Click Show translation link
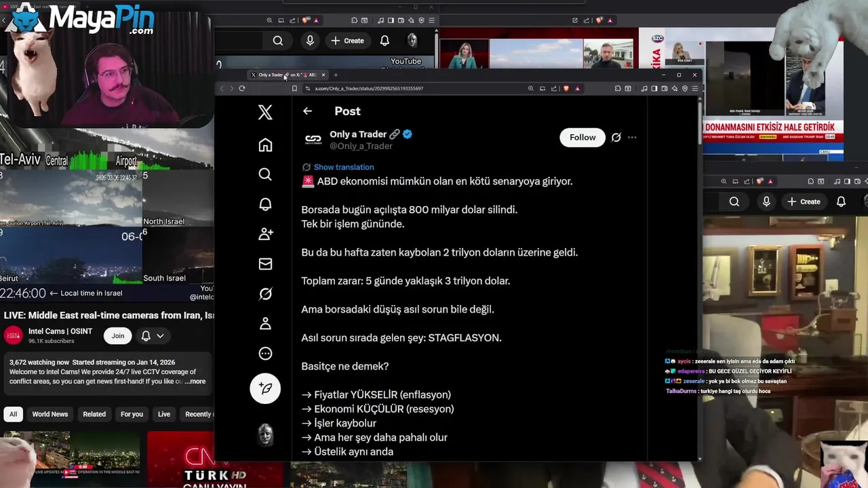Screen dimensions: 868x488 pos(344,167)
